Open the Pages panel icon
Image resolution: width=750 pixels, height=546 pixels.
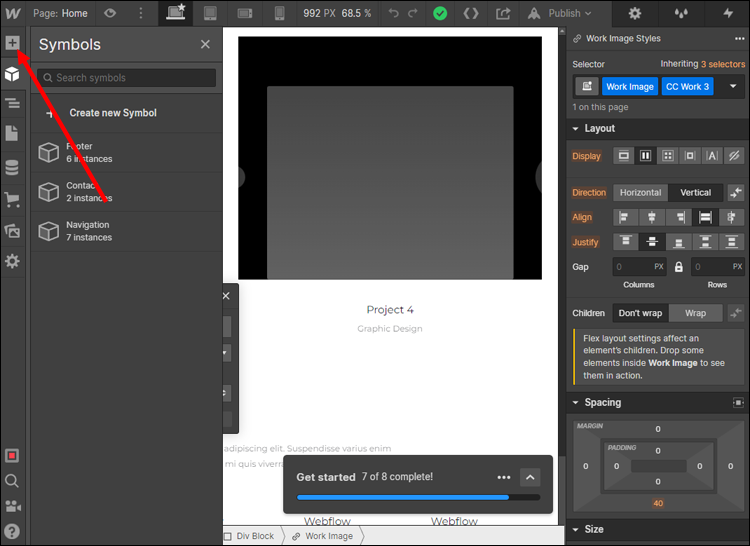pos(12,134)
